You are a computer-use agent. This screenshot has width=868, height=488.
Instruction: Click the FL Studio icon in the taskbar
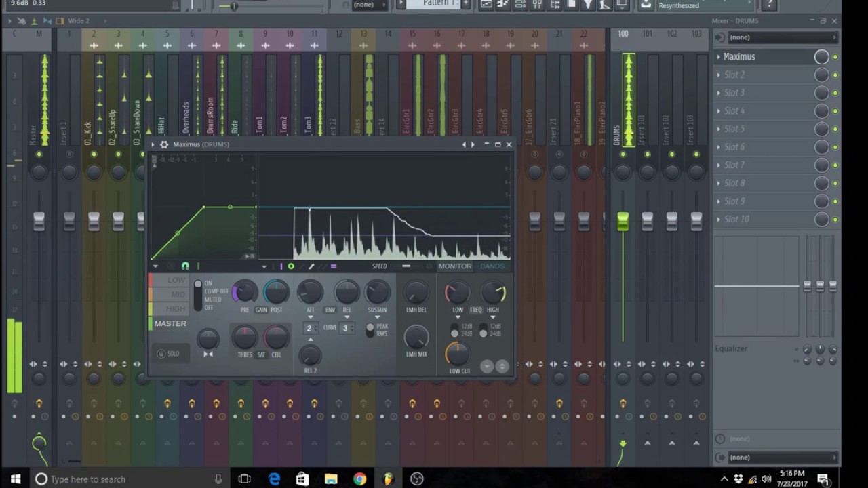point(388,479)
